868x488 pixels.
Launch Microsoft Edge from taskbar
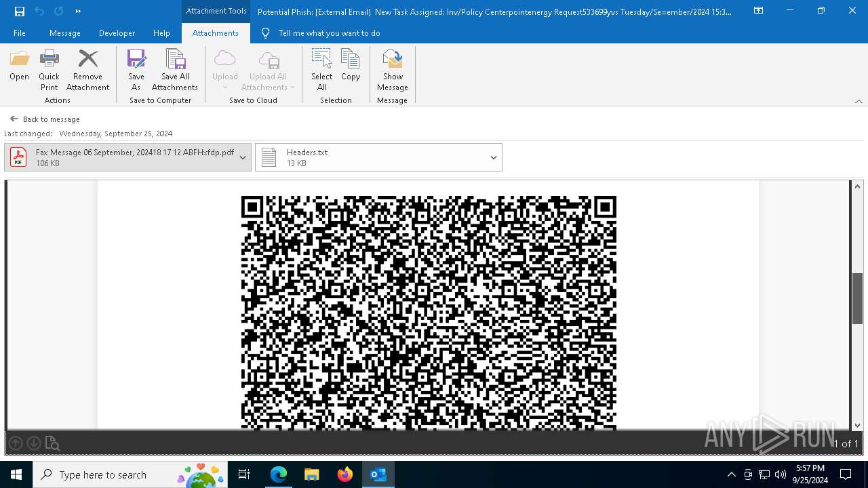(279, 474)
